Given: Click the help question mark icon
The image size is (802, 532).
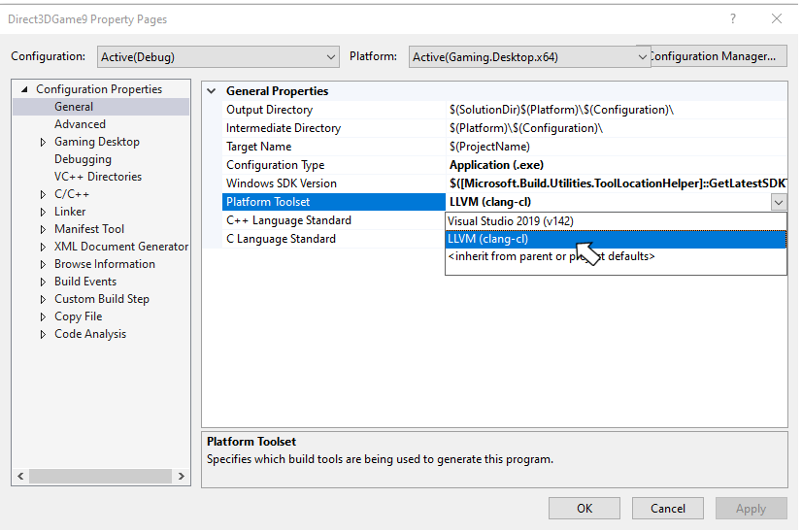Looking at the screenshot, I should coord(733,18).
